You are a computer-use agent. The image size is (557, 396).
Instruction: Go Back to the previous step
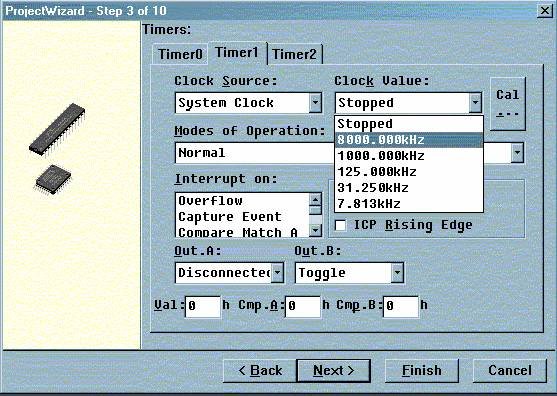point(260,370)
